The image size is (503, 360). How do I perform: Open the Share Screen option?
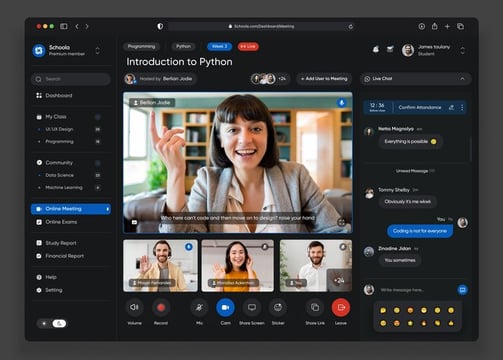click(252, 307)
